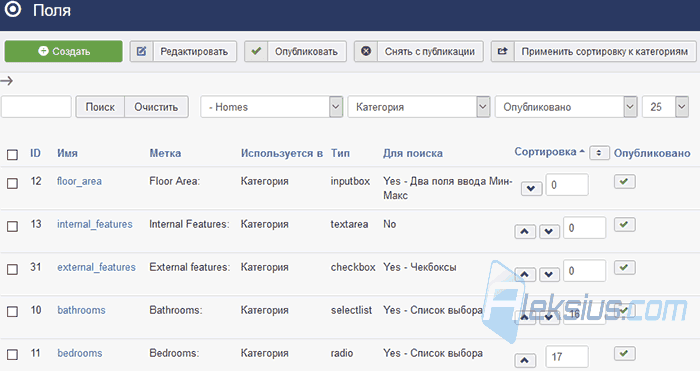
Task: Toggle the published status of floor_area
Action: (x=625, y=181)
